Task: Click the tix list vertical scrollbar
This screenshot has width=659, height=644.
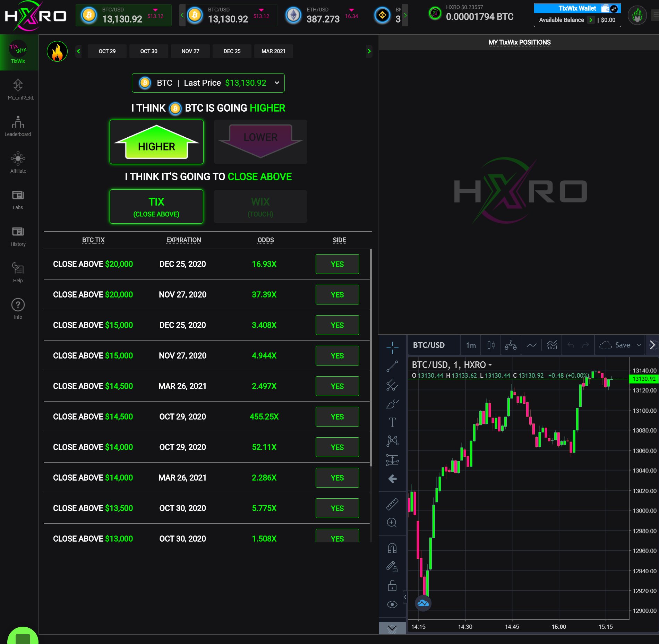Action: (371, 358)
